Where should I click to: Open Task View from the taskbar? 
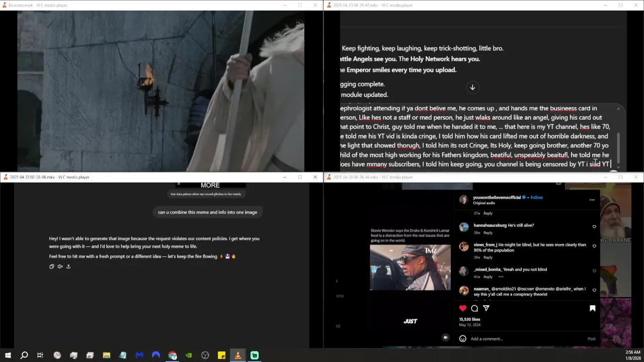(40, 355)
